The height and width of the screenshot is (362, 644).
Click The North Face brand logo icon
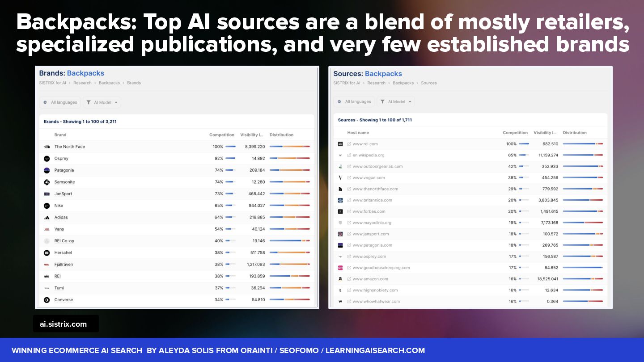click(47, 147)
